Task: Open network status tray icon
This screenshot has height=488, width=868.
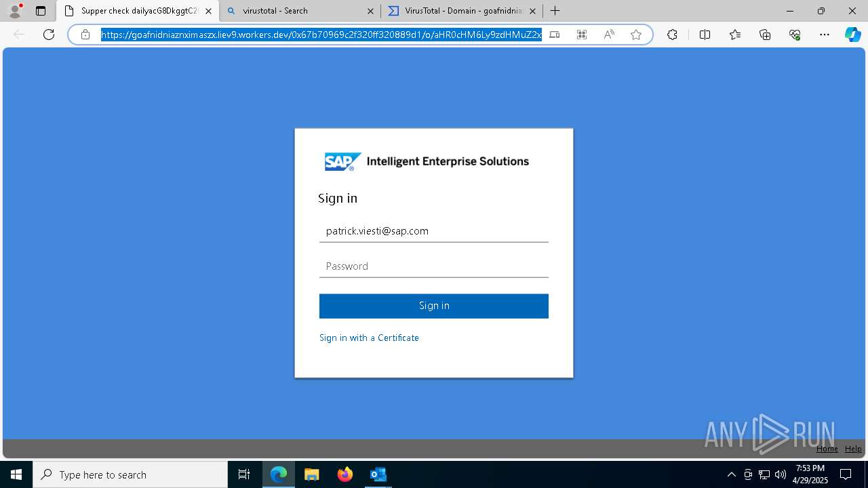Action: coord(764,474)
